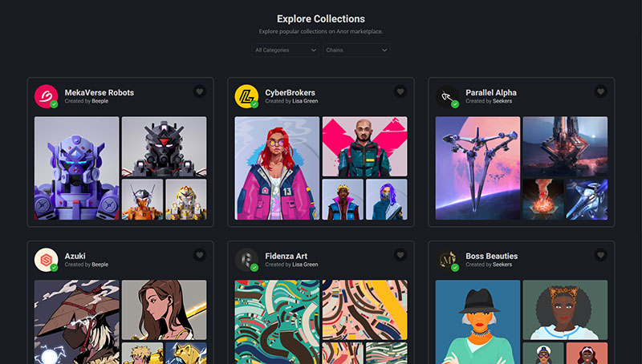Open the purple-haired masked figure thumbnail
Screen dimensions: 642x364
pyautogui.click(x=387, y=200)
